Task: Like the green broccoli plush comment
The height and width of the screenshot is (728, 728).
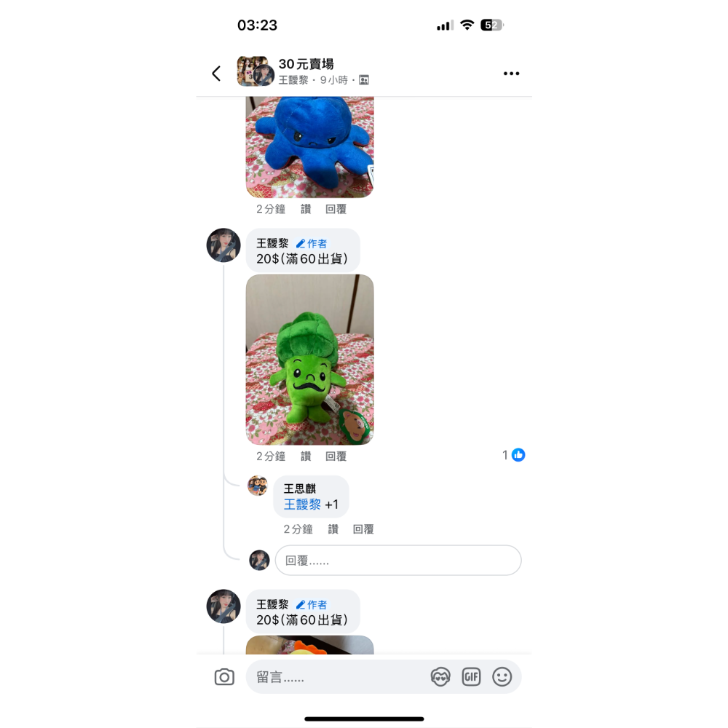Action: [x=306, y=456]
